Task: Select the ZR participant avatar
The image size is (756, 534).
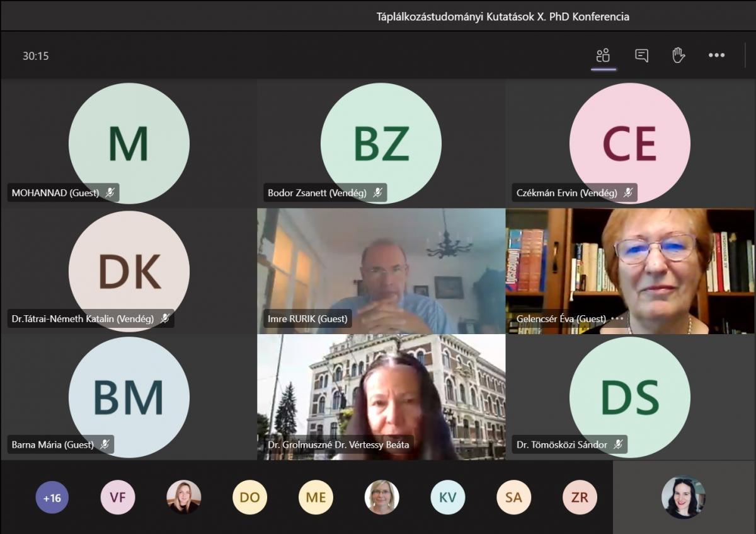Action: coord(580,498)
